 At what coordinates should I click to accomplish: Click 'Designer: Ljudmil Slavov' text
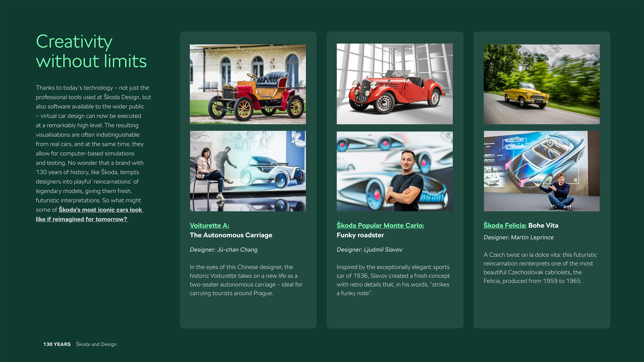tap(369, 250)
